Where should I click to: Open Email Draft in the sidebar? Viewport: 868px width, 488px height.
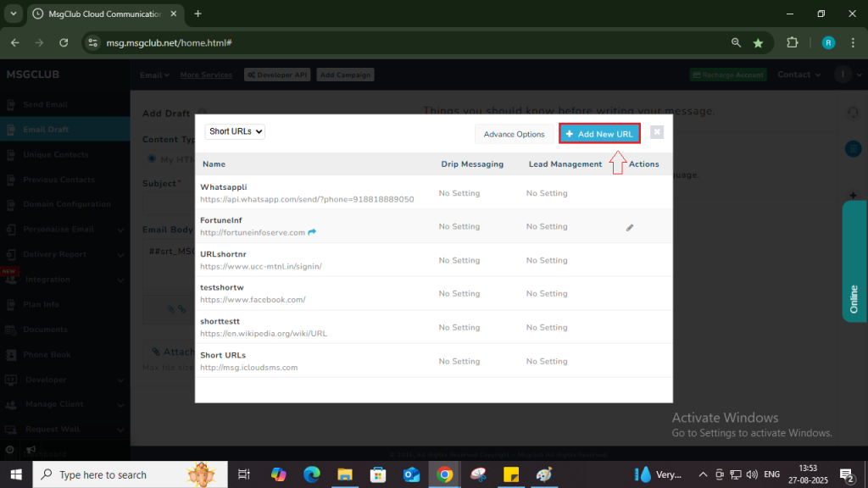pos(64,130)
